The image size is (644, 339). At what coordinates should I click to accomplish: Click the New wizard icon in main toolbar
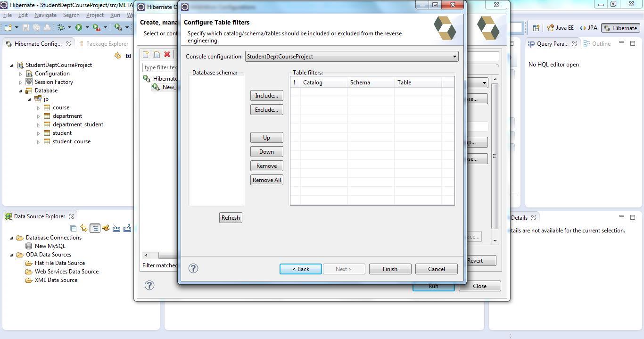[8, 27]
